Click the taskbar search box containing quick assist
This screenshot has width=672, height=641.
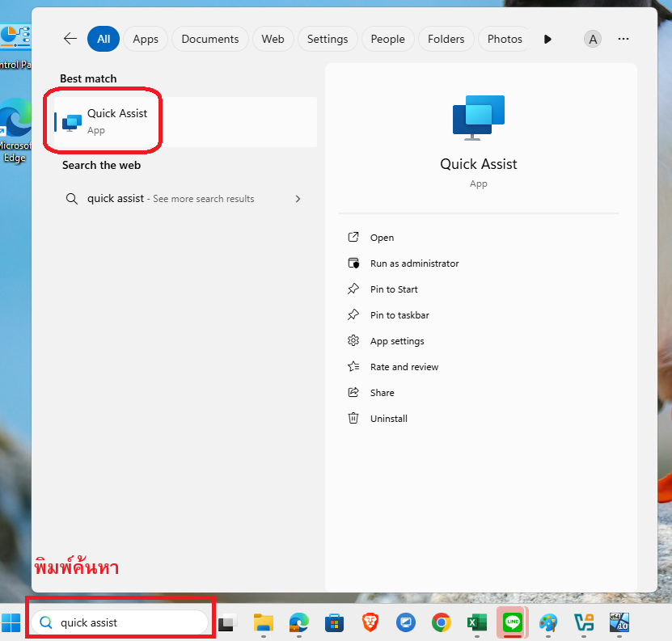click(x=120, y=622)
